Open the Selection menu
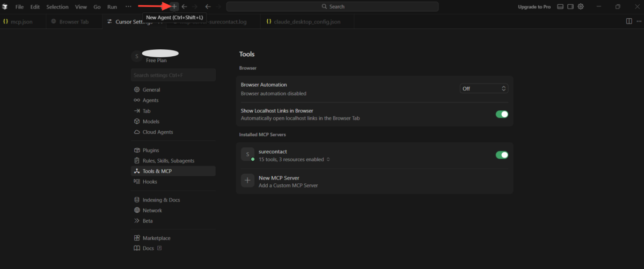The width and height of the screenshot is (644, 269). [x=57, y=7]
